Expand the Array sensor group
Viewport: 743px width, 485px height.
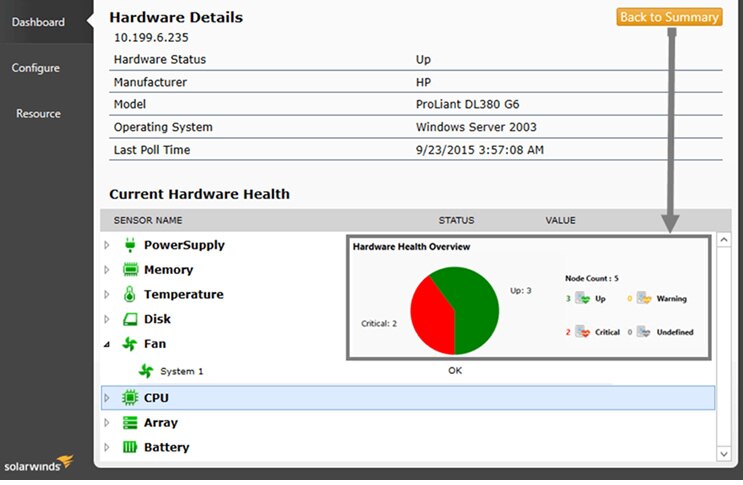(x=107, y=422)
